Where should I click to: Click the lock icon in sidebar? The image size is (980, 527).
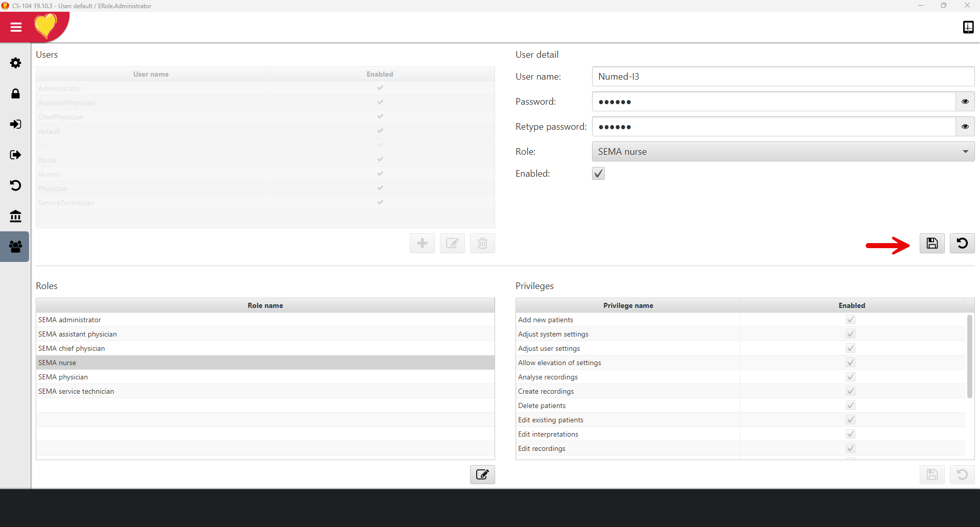click(x=15, y=93)
